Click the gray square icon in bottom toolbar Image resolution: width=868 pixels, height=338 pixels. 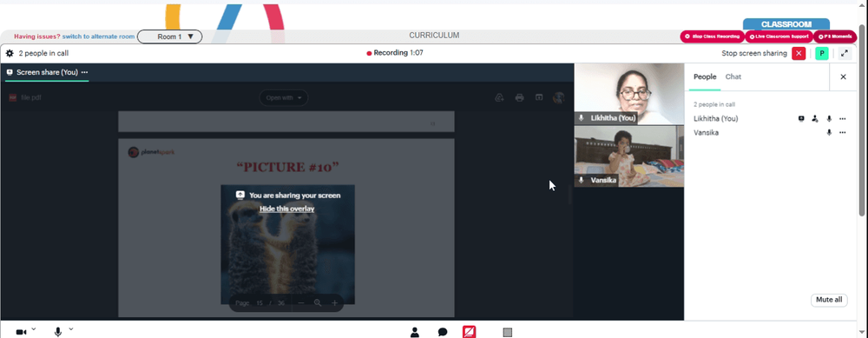click(x=508, y=332)
